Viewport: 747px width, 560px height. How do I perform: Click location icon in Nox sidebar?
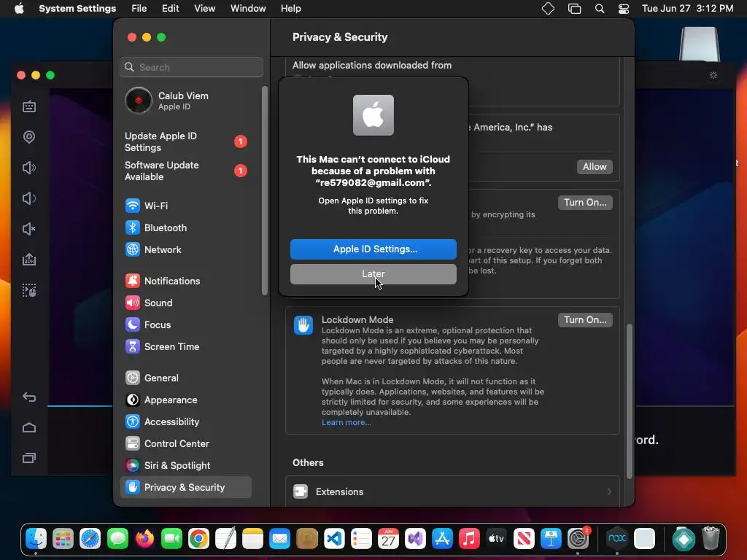29,137
